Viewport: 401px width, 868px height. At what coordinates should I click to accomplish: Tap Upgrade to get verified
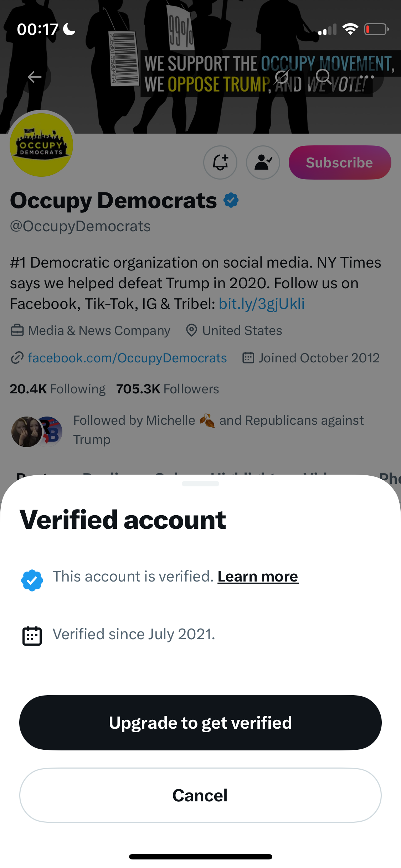click(200, 723)
